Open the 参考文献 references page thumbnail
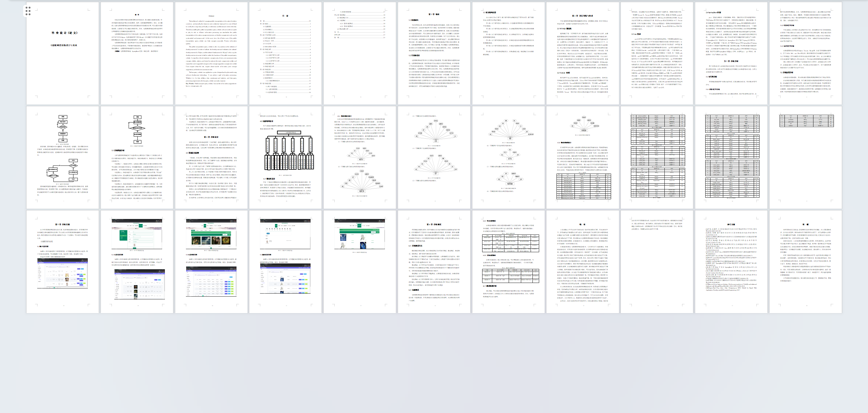Image resolution: width=868 pixels, height=413 pixels. (x=731, y=262)
